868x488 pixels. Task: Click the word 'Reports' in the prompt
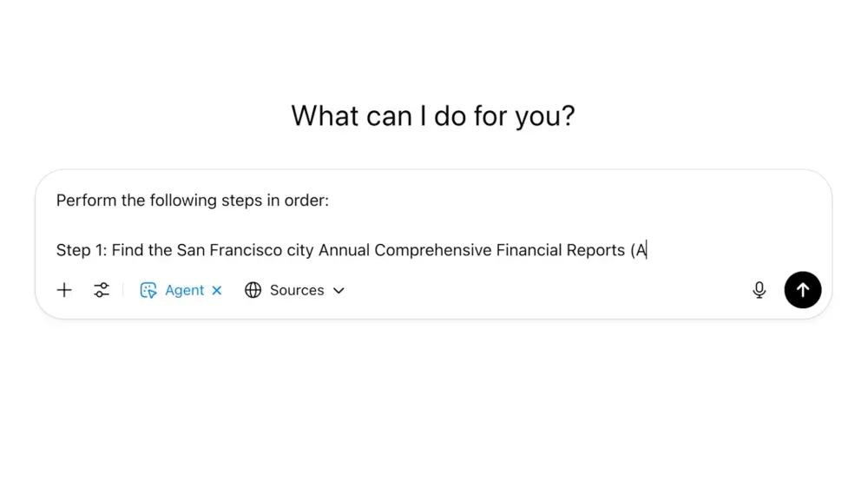(x=595, y=250)
